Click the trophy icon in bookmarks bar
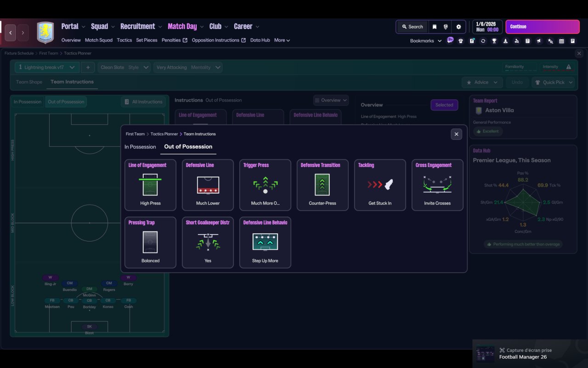The height and width of the screenshot is (368, 588). click(x=494, y=41)
